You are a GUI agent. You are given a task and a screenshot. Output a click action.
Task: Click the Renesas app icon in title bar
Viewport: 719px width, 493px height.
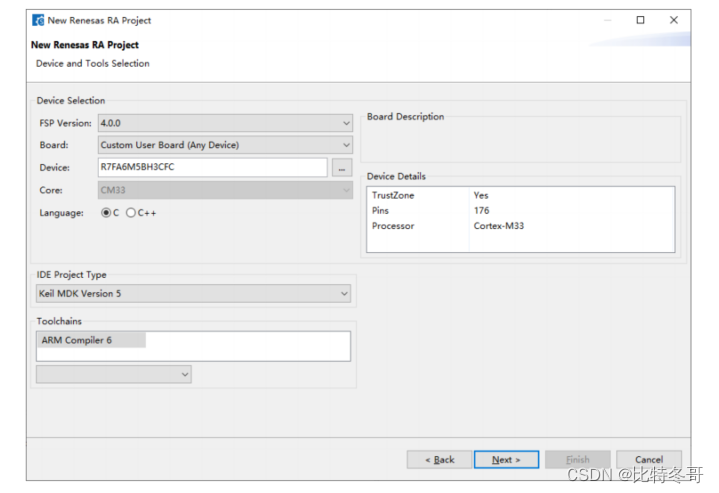(x=38, y=20)
